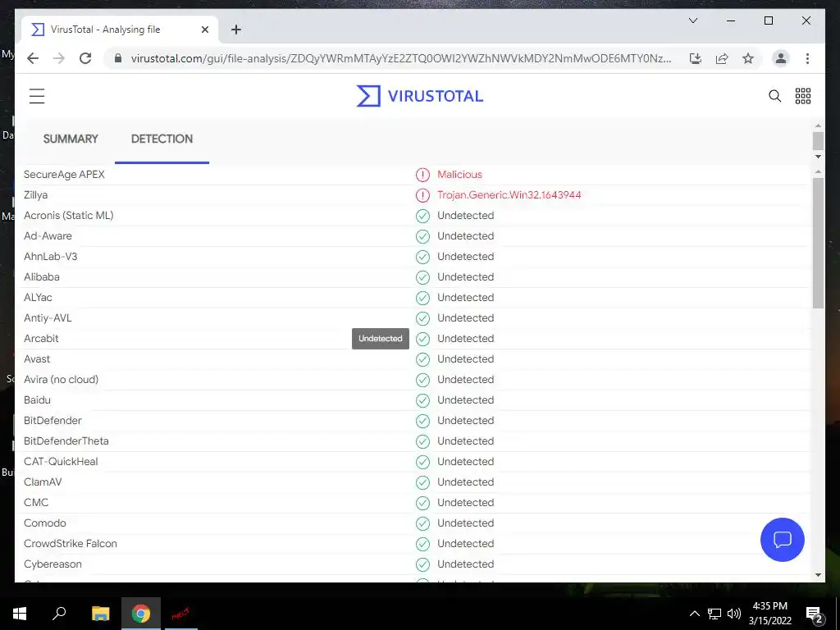Click the Zillya engine name
This screenshot has height=630, width=840.
tap(36, 195)
